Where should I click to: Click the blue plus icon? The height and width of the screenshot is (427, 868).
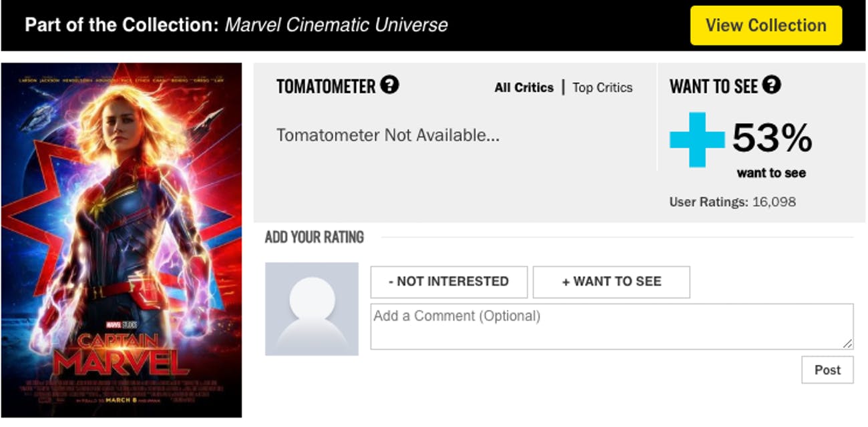point(697,139)
